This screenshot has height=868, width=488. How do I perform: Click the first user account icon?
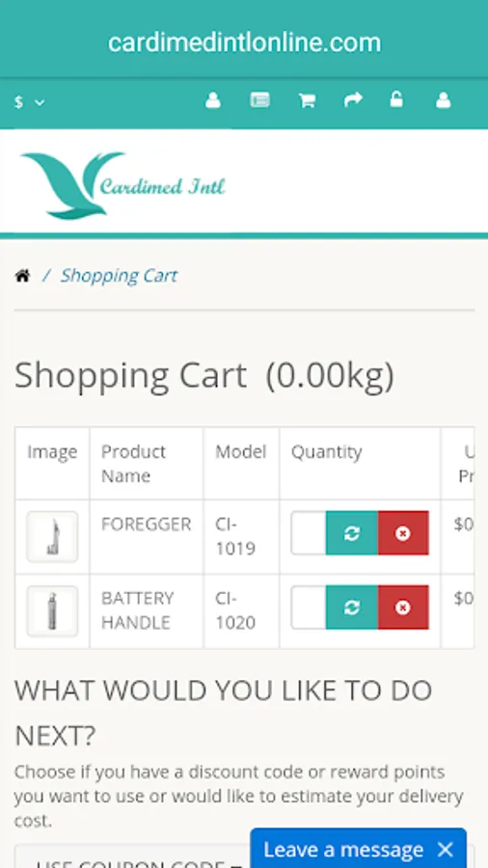213,100
